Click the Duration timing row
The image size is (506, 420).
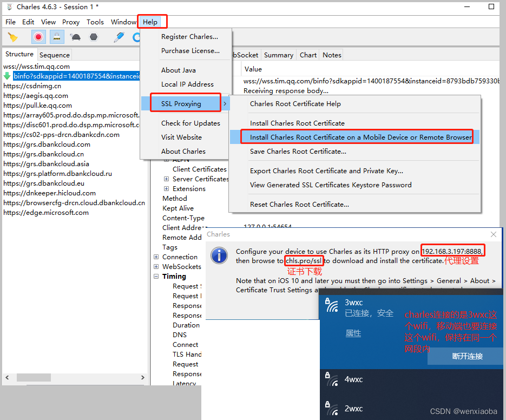point(186,325)
